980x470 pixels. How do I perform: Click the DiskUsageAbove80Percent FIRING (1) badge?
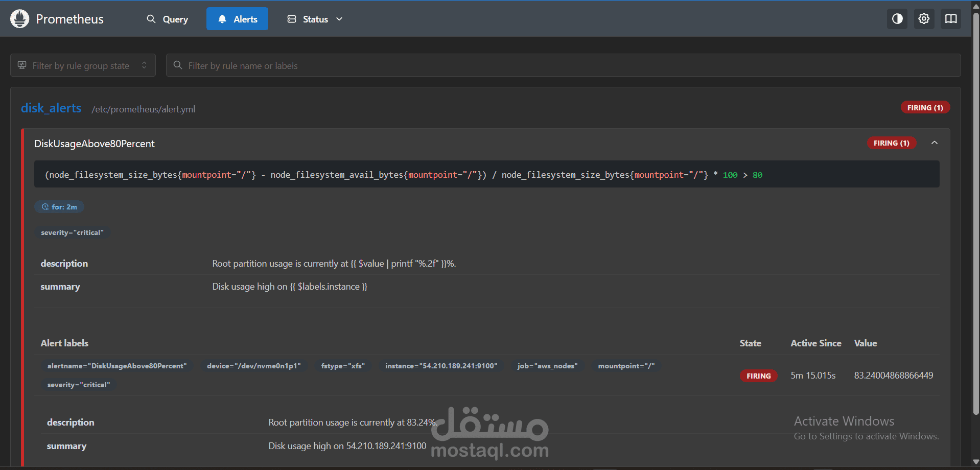(892, 143)
